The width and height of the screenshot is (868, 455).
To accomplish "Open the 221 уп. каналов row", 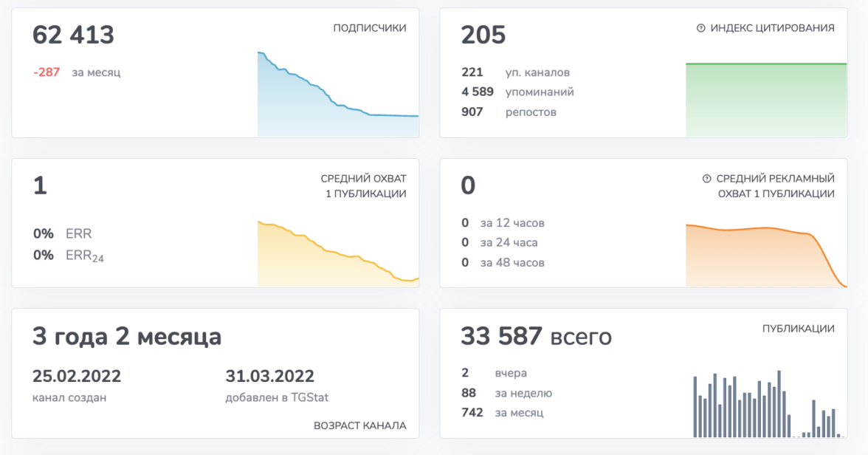I will coord(515,72).
